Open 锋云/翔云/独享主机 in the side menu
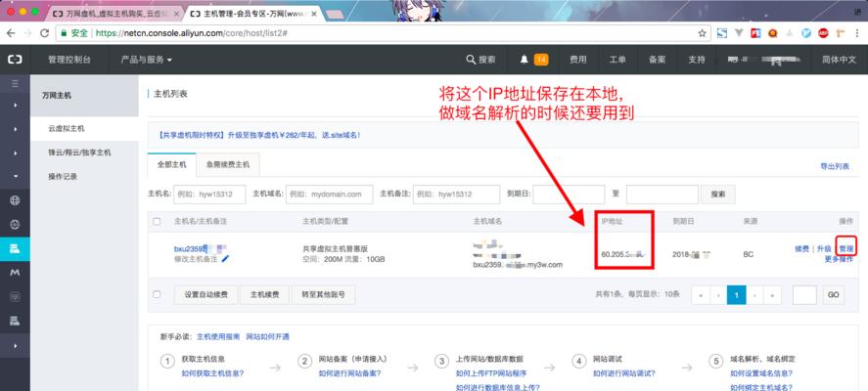Image resolution: width=868 pixels, height=391 pixels. [x=85, y=152]
